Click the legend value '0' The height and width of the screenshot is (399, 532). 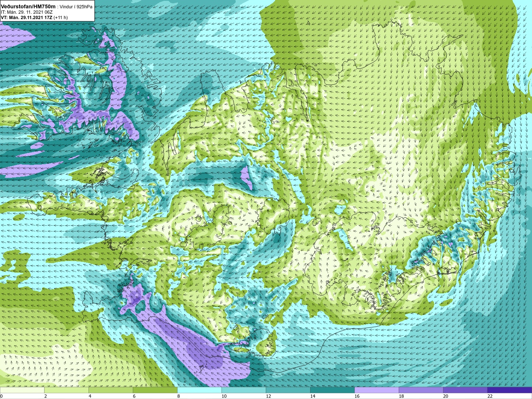coord(1,397)
